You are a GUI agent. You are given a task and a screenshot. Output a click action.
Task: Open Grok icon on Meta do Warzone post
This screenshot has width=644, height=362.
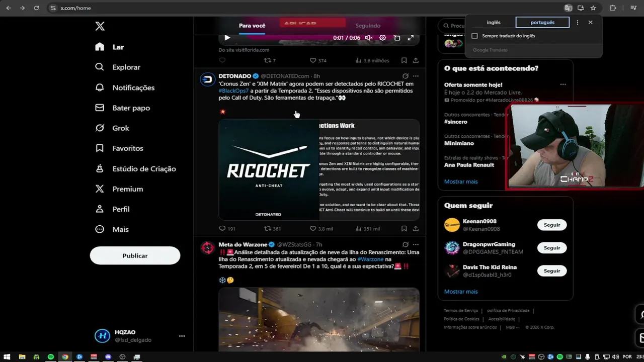[x=405, y=244]
